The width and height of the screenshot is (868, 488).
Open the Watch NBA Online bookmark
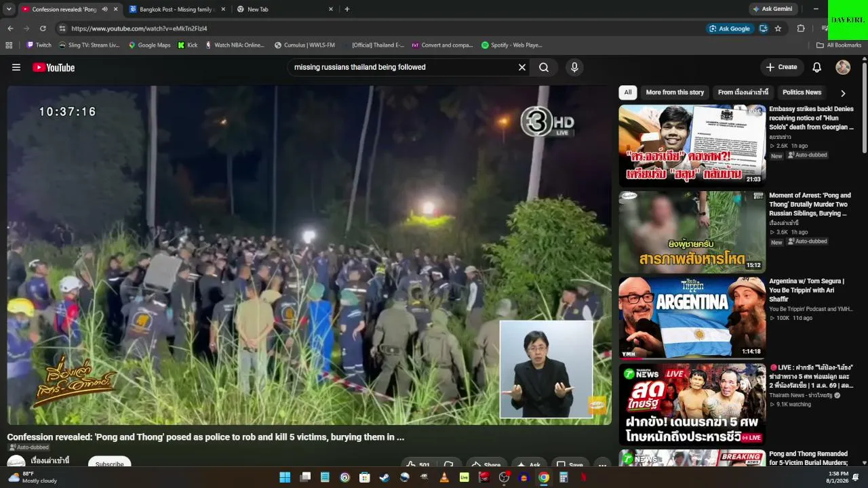click(x=235, y=45)
